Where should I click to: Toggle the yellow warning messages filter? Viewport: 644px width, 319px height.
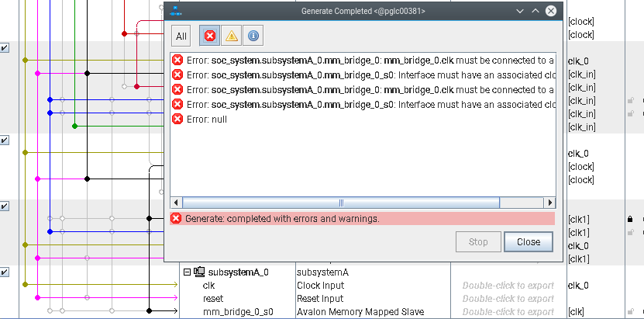pos(231,36)
